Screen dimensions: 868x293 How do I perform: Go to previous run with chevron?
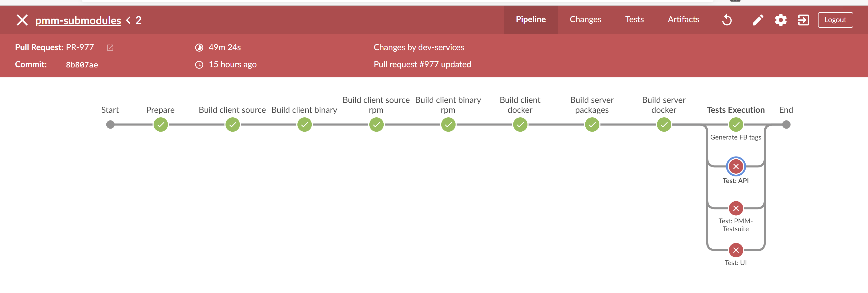pos(128,20)
